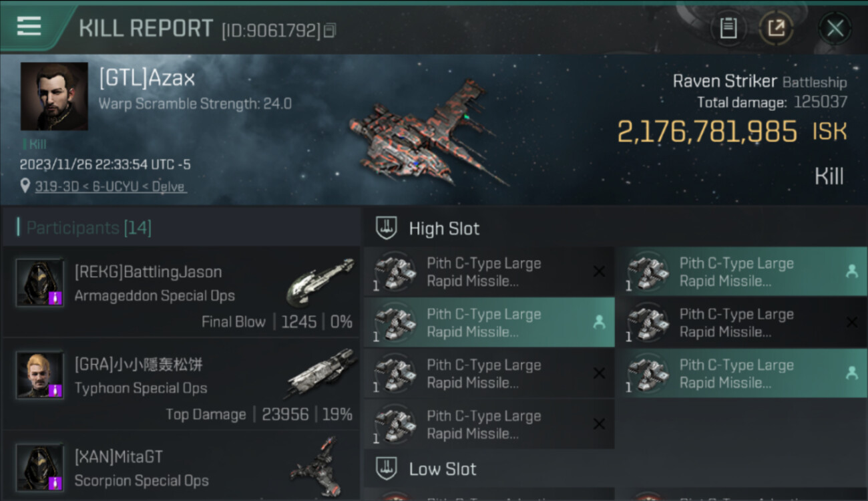The width and height of the screenshot is (868, 501).
Task: Close the kill report window
Action: coord(835,29)
